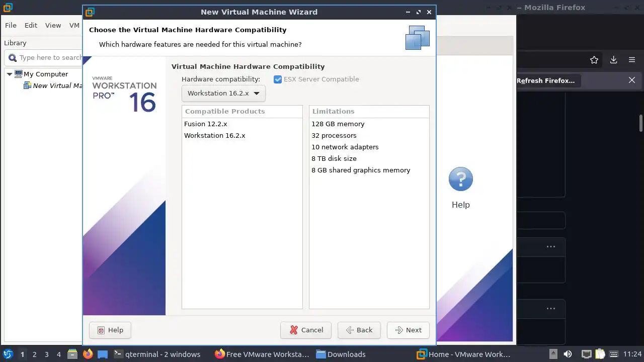Click the VMware icon in main window corner

8,8
